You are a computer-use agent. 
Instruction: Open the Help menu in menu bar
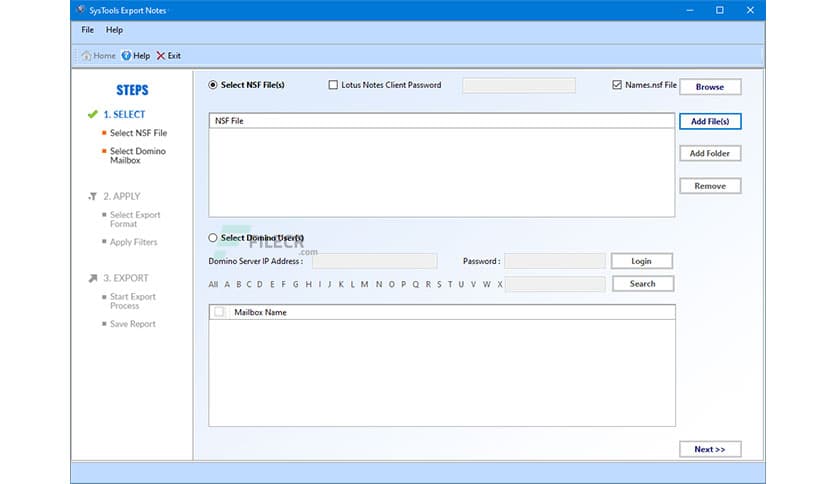click(x=114, y=30)
